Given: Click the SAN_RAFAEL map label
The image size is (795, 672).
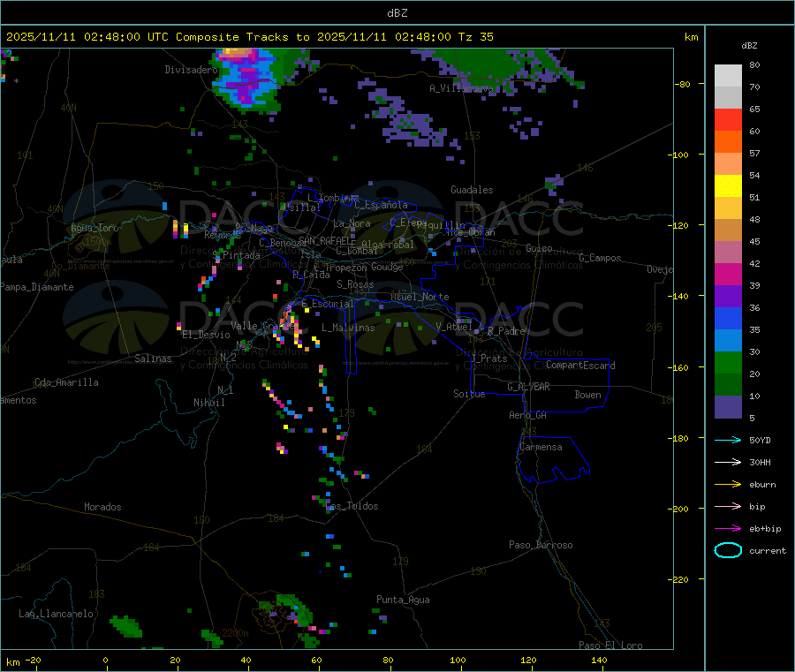Looking at the screenshot, I should 324,240.
